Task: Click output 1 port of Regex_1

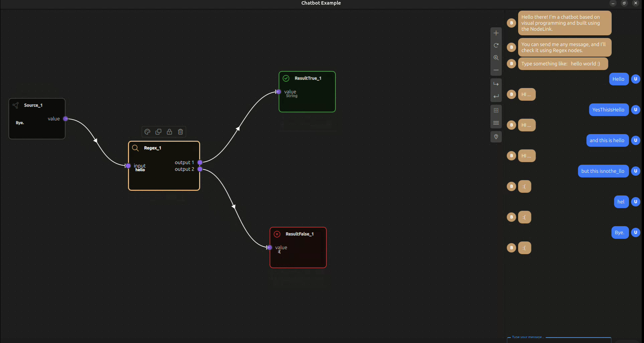Action: [200, 162]
